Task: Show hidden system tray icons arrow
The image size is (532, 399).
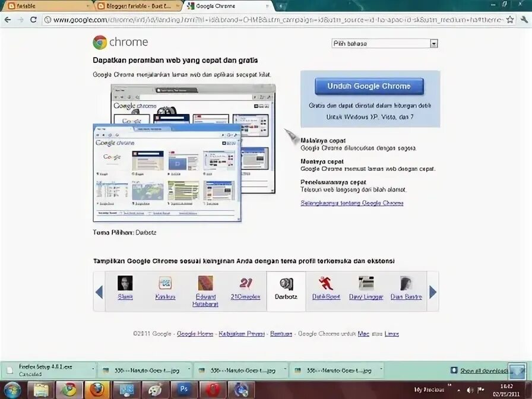Action: 459,391
